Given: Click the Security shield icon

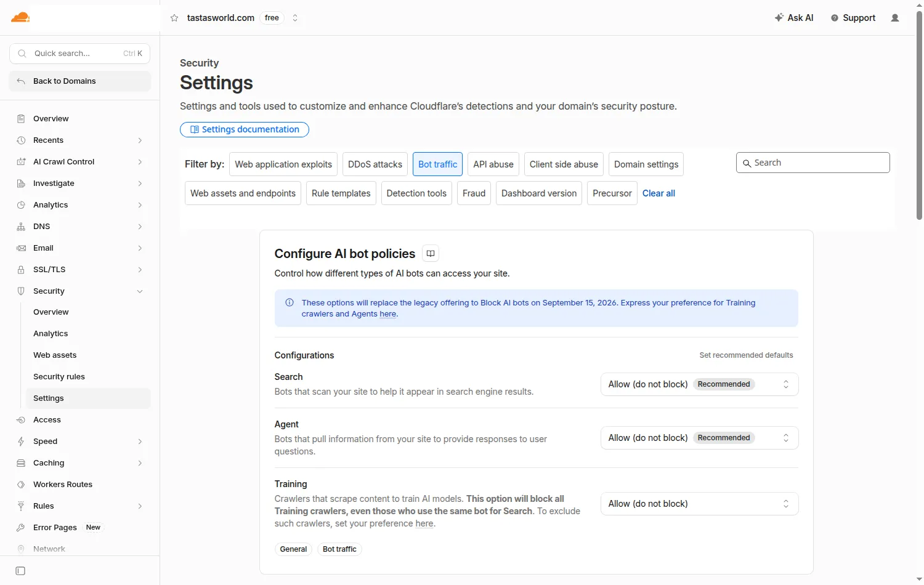Looking at the screenshot, I should (x=21, y=291).
